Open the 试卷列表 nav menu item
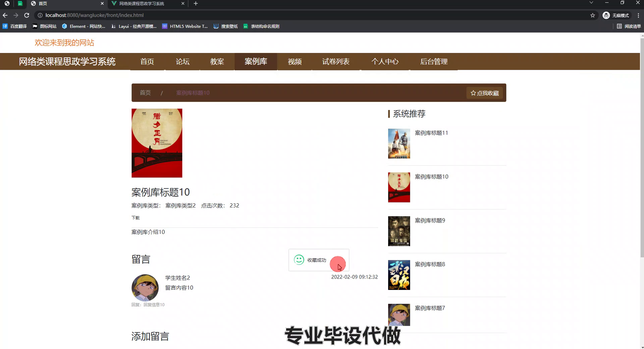Viewport: 644px width, 349px height. coord(336,61)
